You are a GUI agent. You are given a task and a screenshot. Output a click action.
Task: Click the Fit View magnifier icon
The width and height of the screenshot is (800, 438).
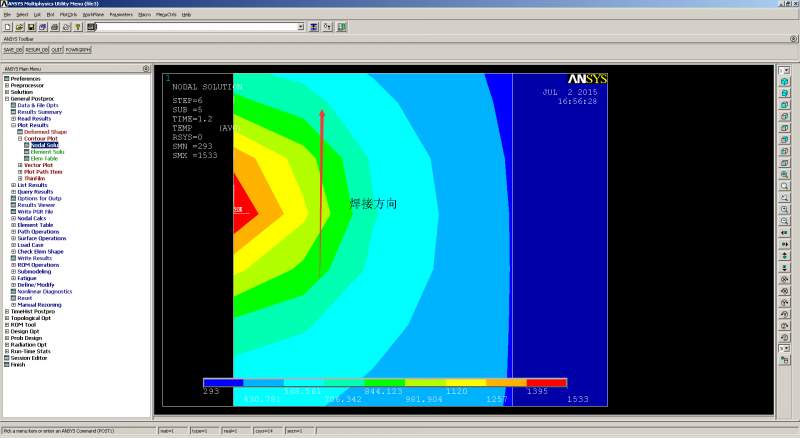[x=785, y=175]
